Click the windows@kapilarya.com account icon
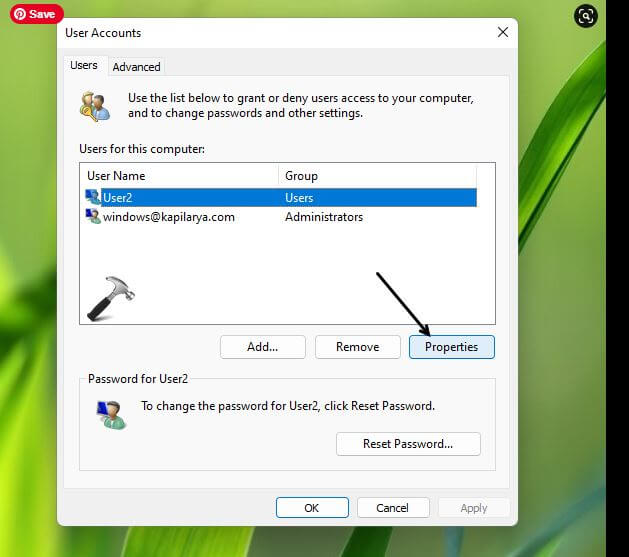The width and height of the screenshot is (629, 557). (94, 217)
